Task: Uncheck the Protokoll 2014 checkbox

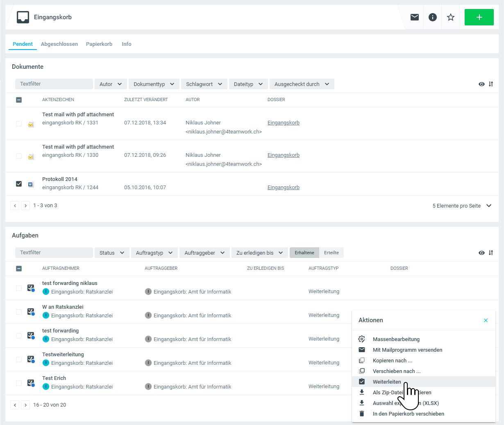Action: pos(19,184)
